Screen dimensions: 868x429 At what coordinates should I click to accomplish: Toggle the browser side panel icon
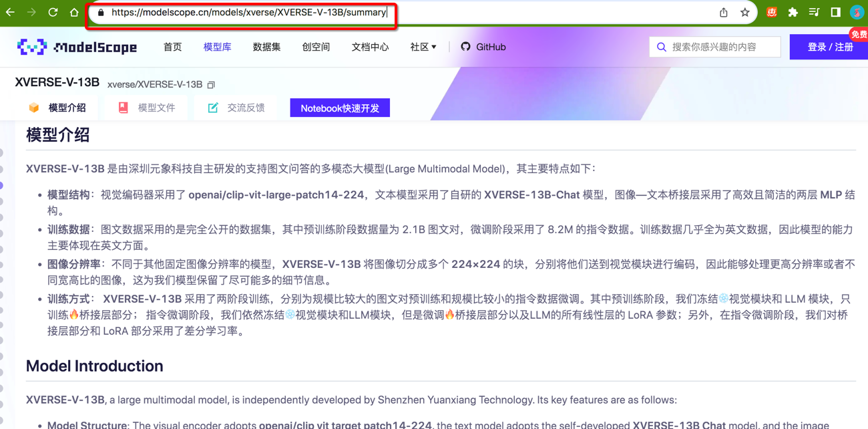(835, 13)
